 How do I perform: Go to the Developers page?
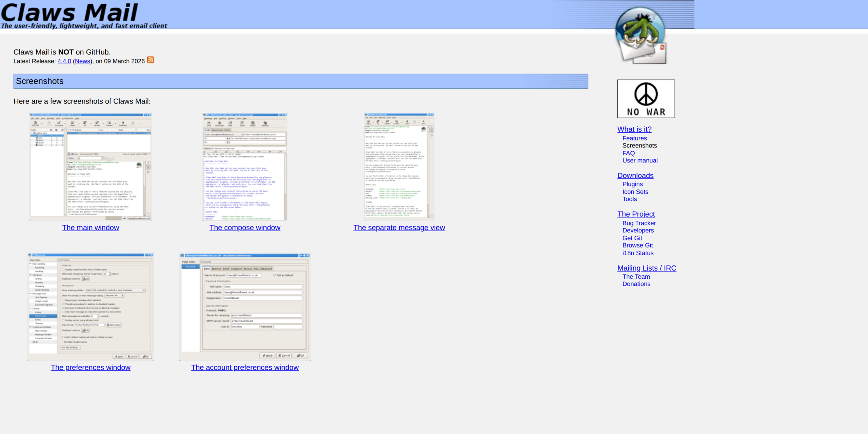[638, 230]
